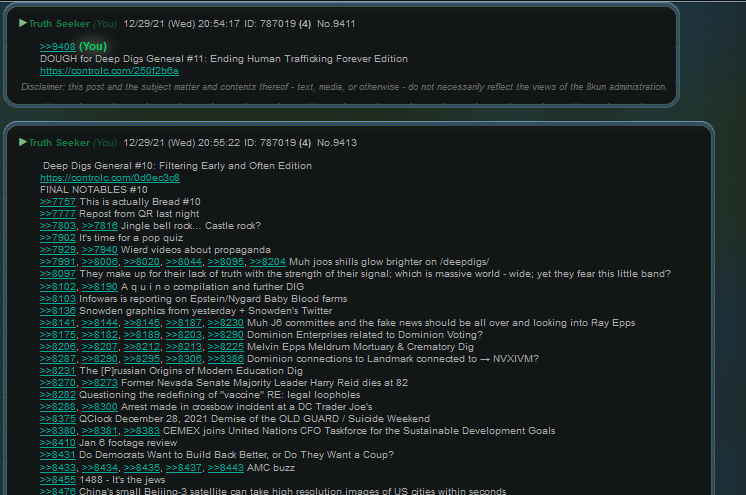The height and width of the screenshot is (495, 746).
Task: Open quote link >>8282
Action: 58,395
